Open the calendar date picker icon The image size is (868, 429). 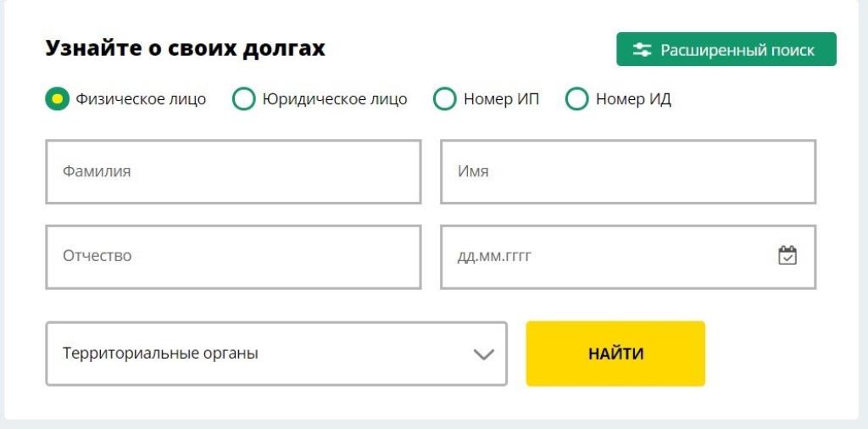click(787, 256)
